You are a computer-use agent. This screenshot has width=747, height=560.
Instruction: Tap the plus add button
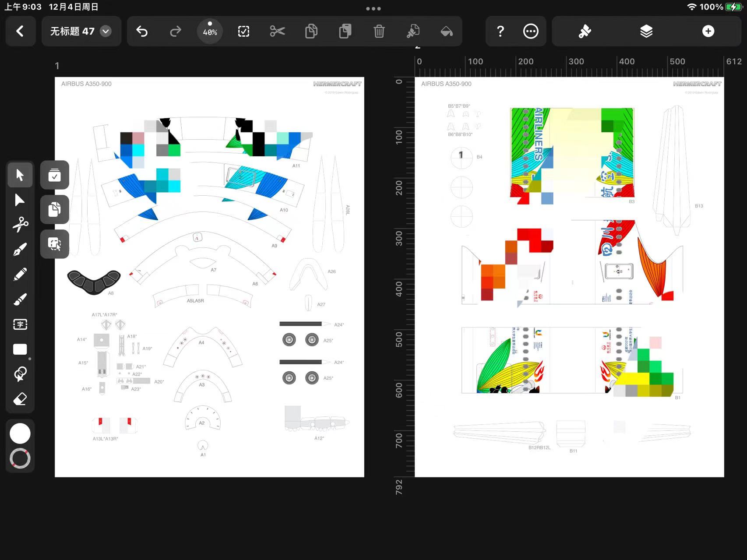click(708, 31)
